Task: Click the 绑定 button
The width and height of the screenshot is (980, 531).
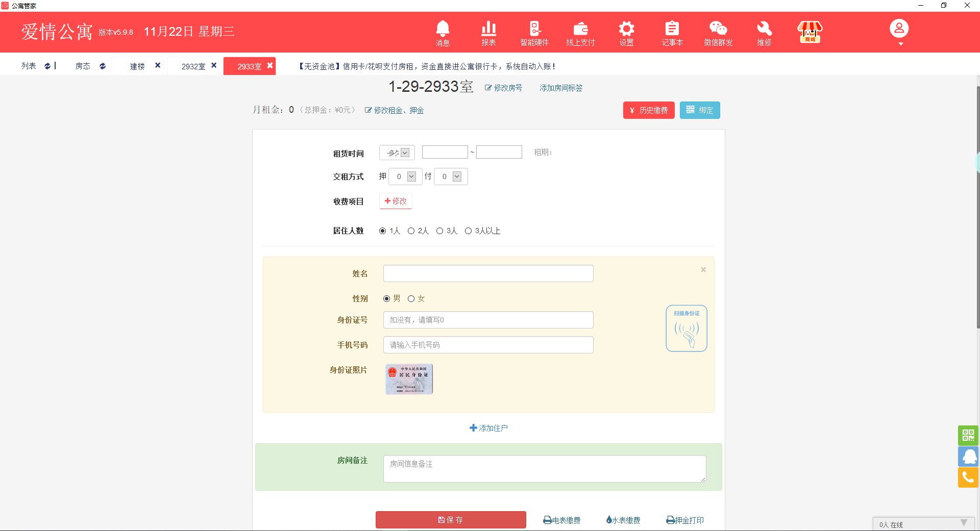Action: pos(700,110)
